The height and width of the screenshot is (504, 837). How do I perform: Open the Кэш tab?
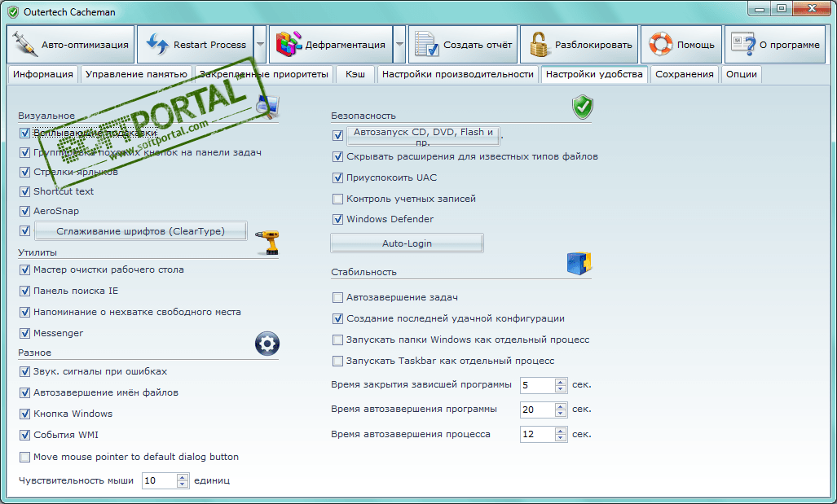[355, 74]
